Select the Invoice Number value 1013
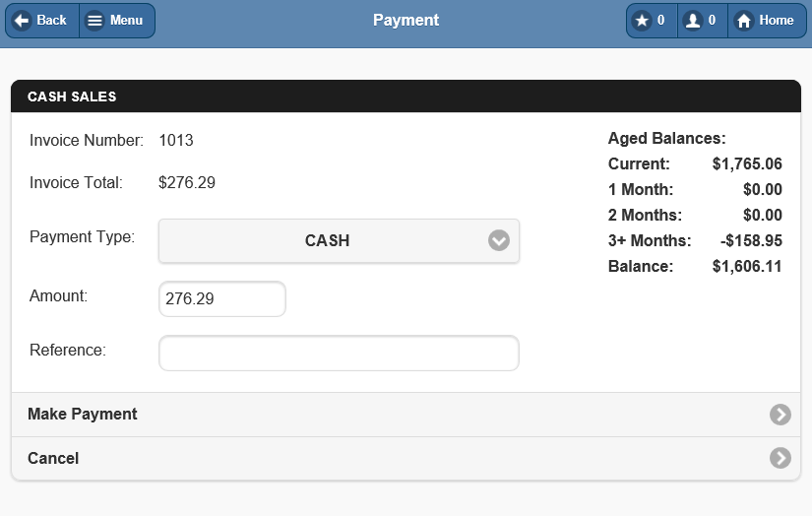This screenshot has height=516, width=812. (176, 141)
